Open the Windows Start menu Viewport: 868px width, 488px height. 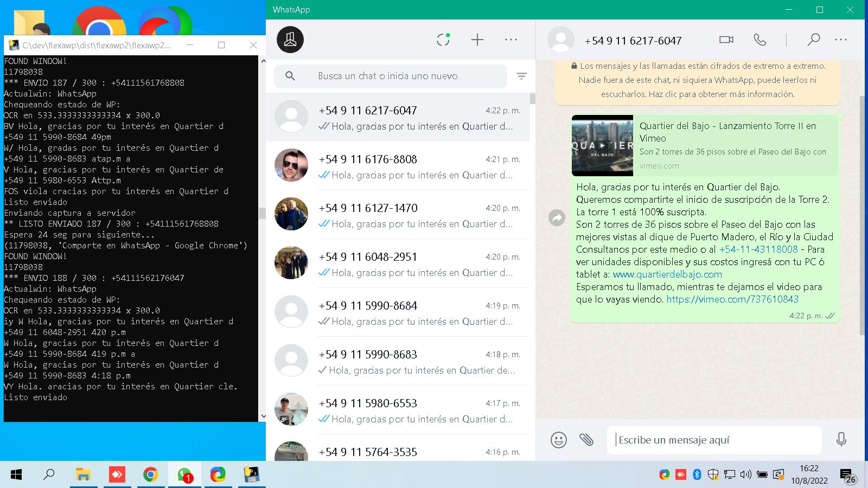point(16,475)
